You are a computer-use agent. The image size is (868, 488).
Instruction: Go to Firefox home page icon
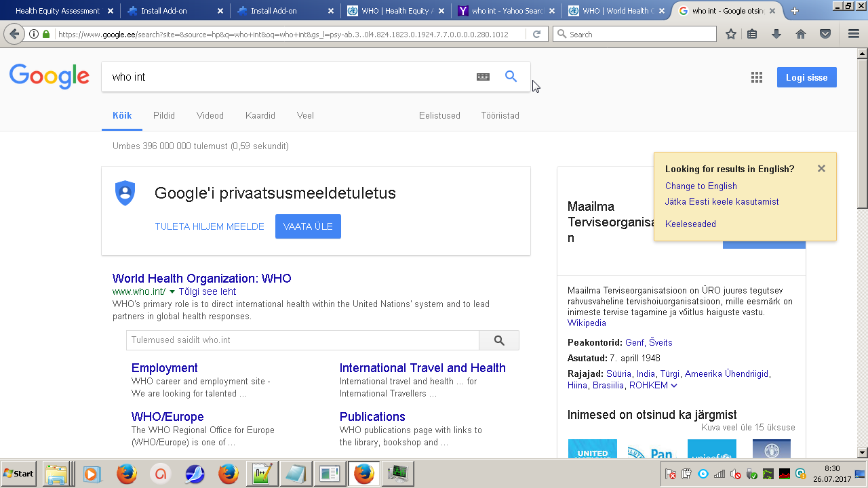tap(801, 34)
